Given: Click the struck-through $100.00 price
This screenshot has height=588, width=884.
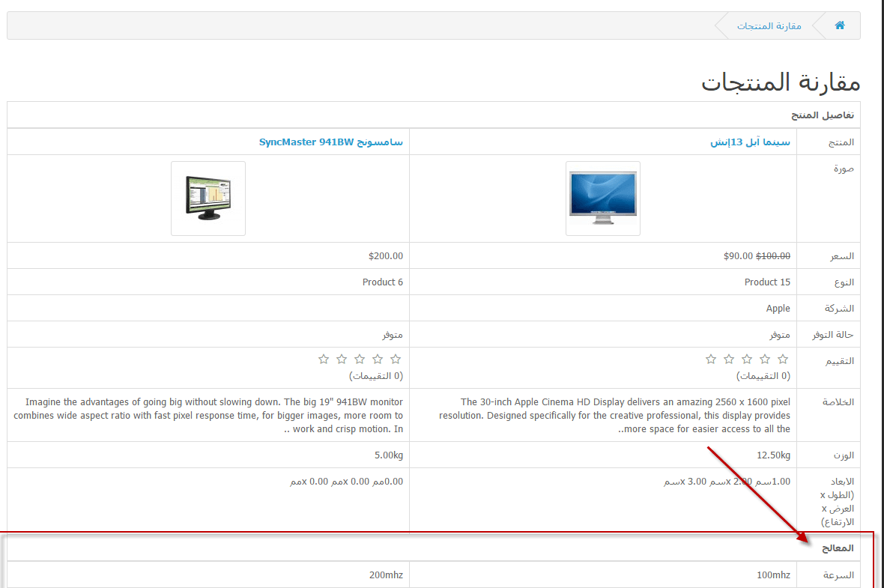Looking at the screenshot, I should tap(773, 256).
